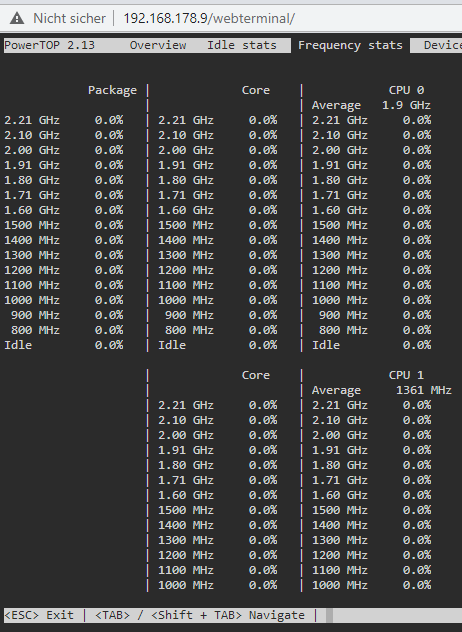Click the Package 1500 MHz row
The height and width of the screenshot is (632, 462).
pyautogui.click(x=64, y=225)
